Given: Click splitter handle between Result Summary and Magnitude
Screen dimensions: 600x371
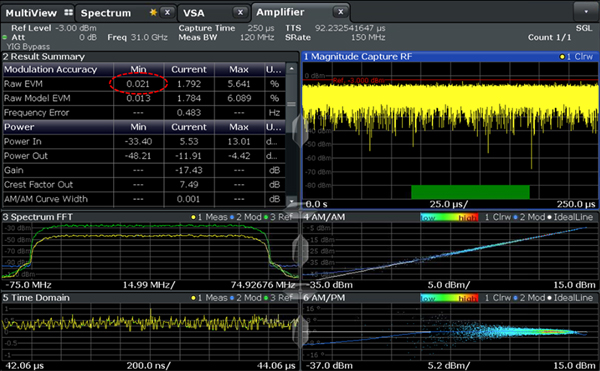Looking at the screenshot, I should click(300, 130).
